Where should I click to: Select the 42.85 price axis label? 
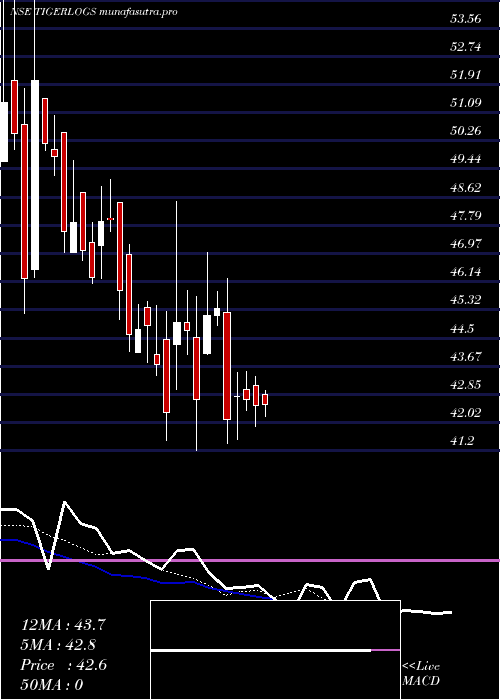click(x=466, y=385)
